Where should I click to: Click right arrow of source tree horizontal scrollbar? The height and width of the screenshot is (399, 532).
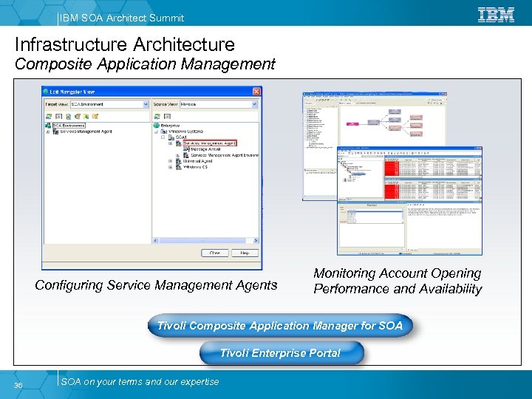(256, 241)
